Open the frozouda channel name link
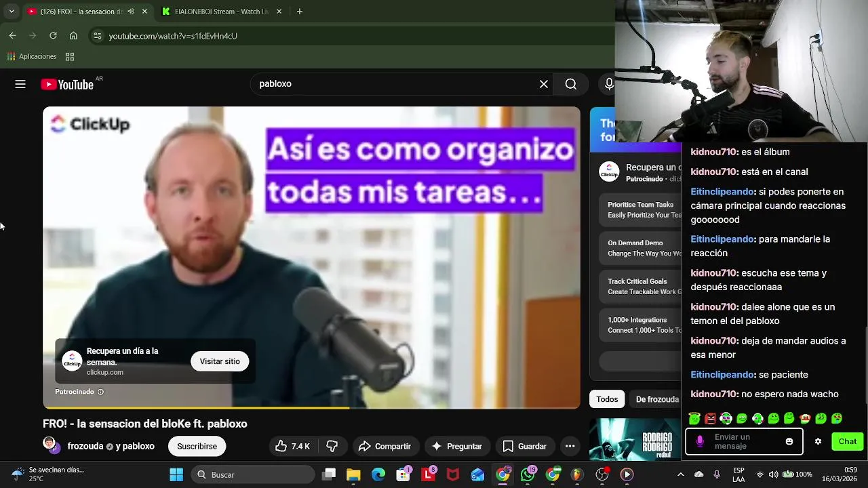The image size is (868, 488). (x=85, y=446)
